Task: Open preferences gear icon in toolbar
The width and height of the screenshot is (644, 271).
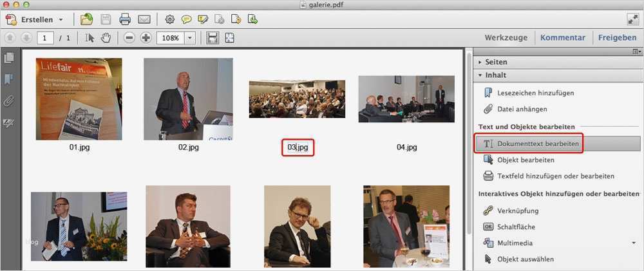Action: click(169, 19)
